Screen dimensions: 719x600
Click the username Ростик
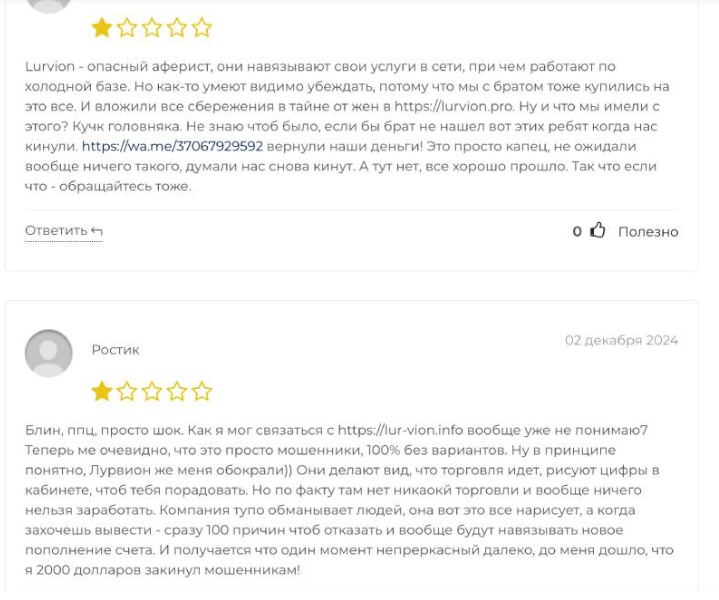coord(116,350)
